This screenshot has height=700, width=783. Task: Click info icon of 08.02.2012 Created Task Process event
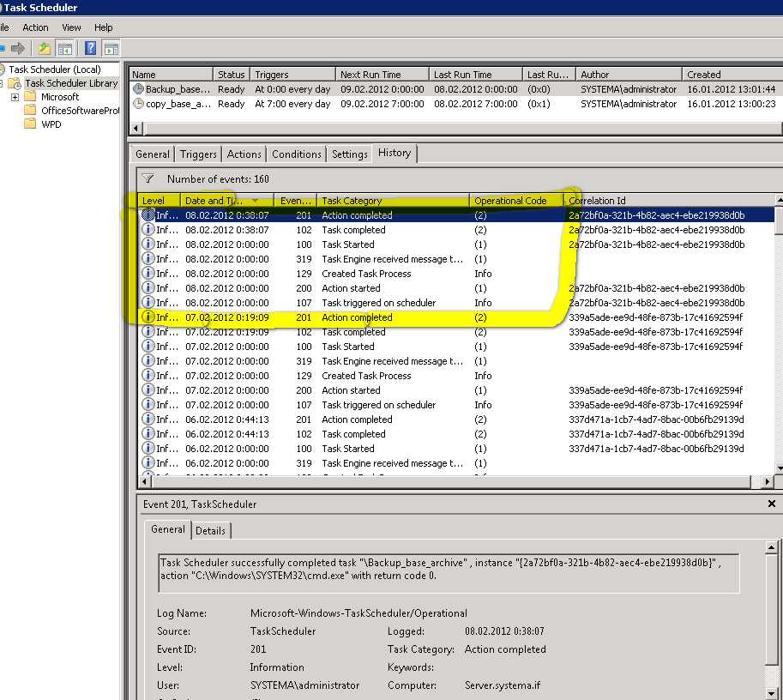(x=148, y=274)
